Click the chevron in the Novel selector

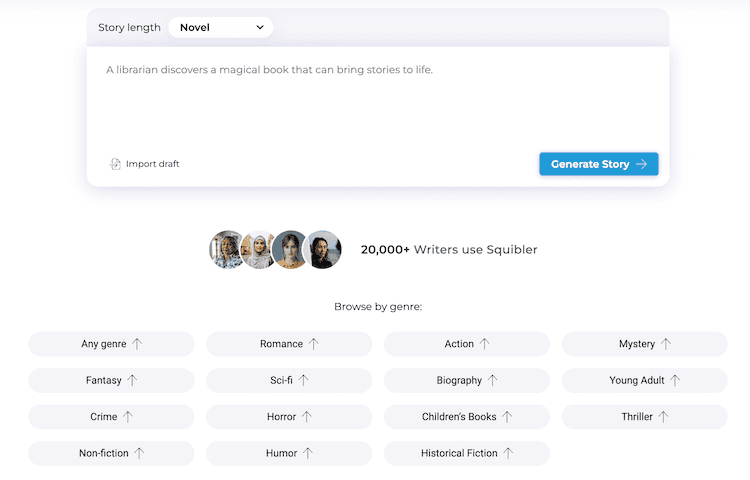pos(260,27)
